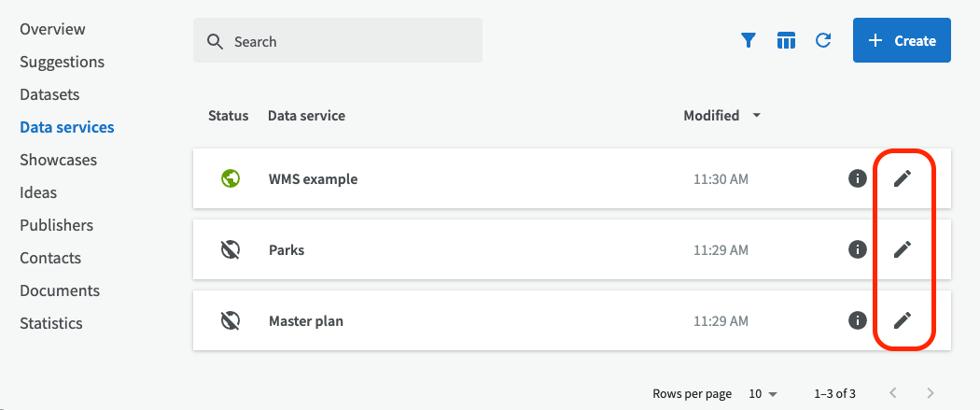
Task: Show info for WMS example
Action: click(857, 178)
